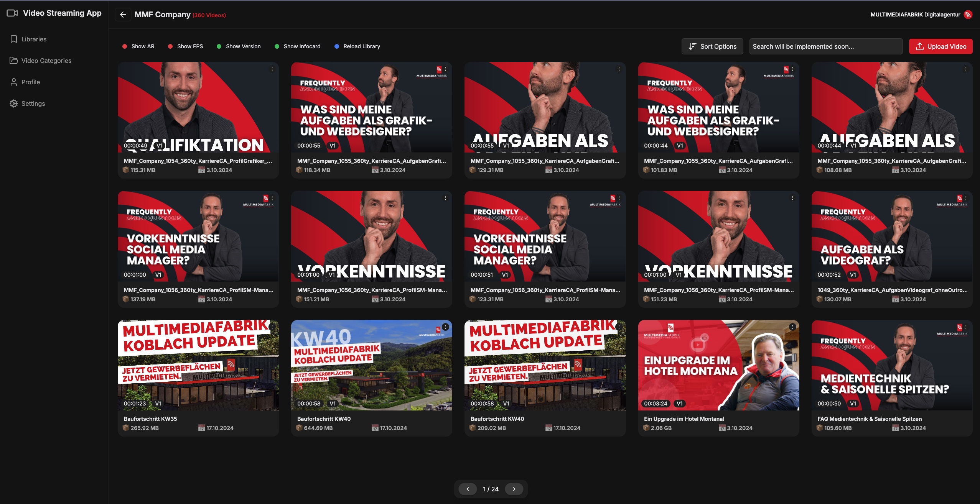Screen dimensions: 980x504
Task: Click the page indicator 1 / 24
Action: click(x=491, y=489)
